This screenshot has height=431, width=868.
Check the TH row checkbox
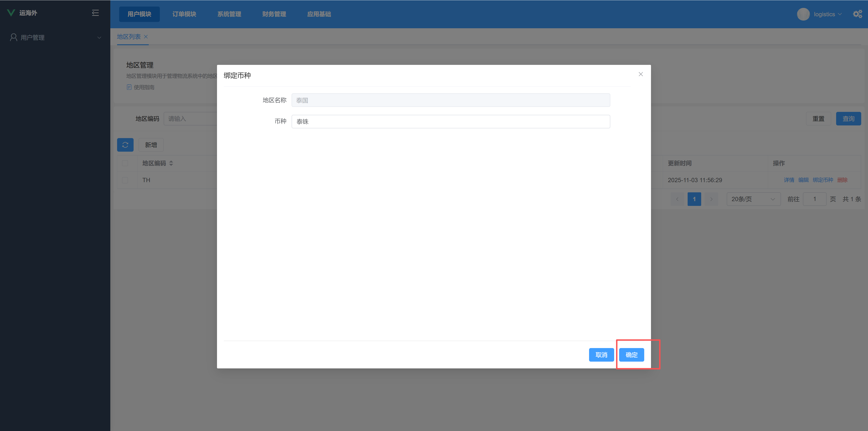(x=125, y=180)
